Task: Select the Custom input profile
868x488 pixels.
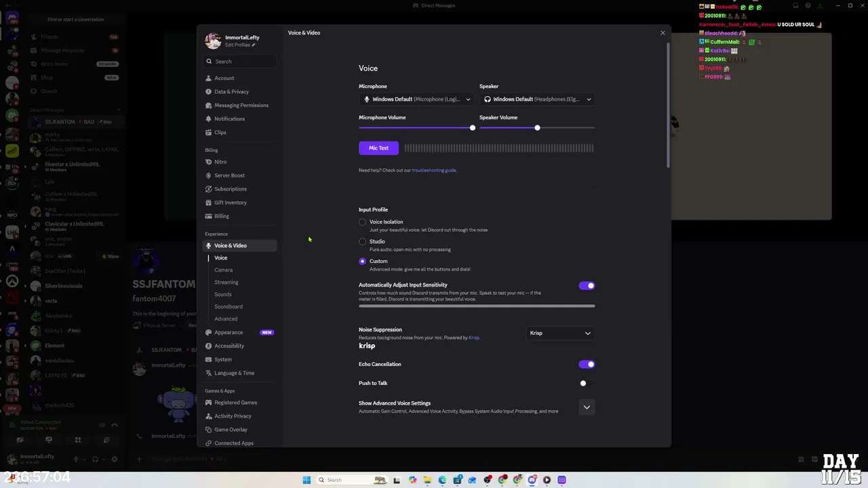Action: pos(362,261)
